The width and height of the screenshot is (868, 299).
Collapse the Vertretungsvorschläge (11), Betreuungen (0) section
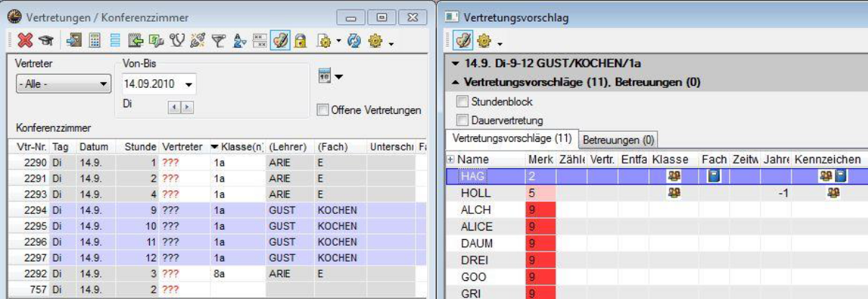click(458, 83)
